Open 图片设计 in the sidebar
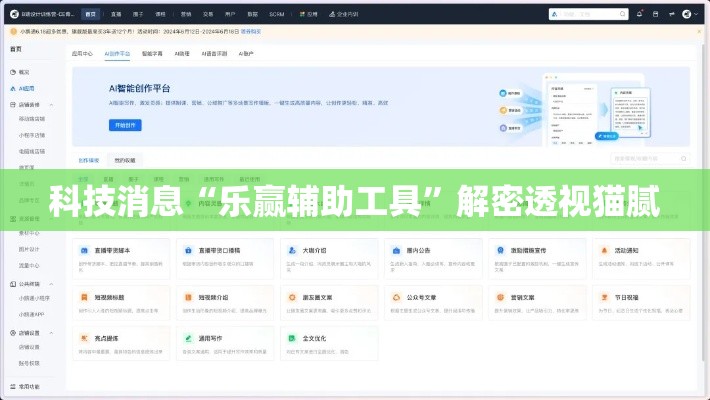 (x=29, y=249)
